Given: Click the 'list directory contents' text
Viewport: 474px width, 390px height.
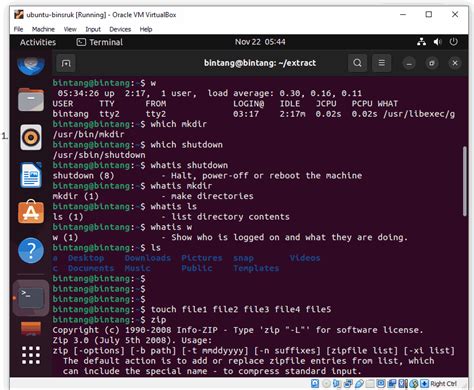Looking at the screenshot, I should (230, 217).
